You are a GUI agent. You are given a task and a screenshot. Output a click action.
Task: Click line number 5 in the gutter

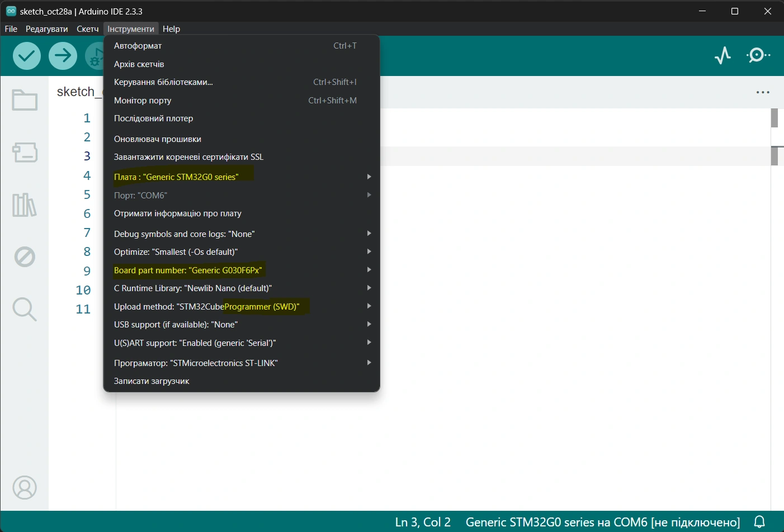(87, 194)
